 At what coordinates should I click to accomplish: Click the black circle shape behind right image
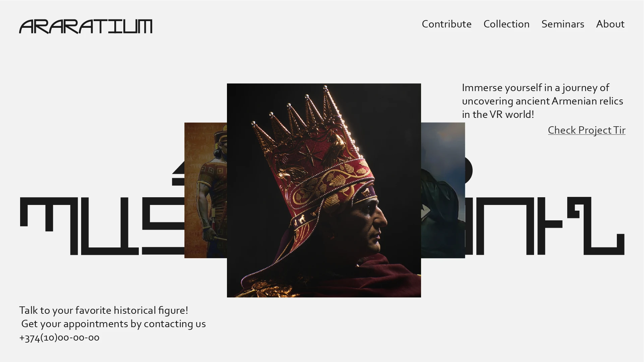pyautogui.click(x=469, y=170)
